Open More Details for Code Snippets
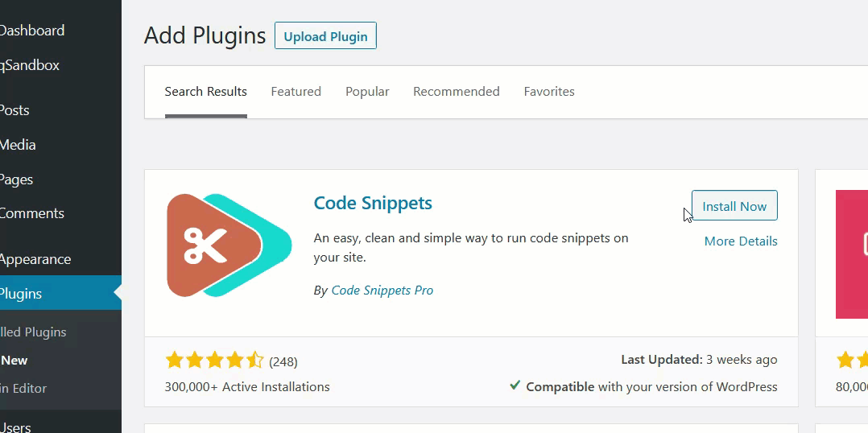 click(741, 241)
